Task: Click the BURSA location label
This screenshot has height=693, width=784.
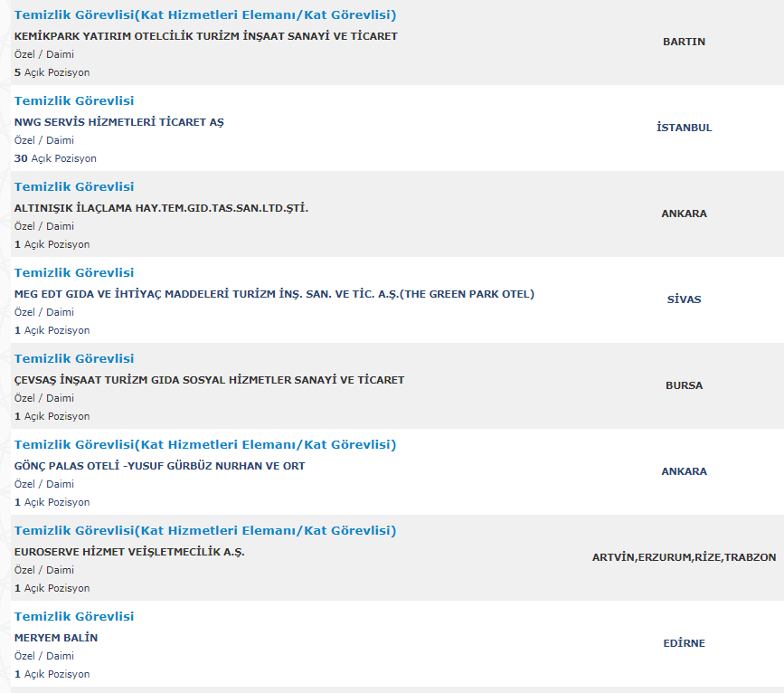Action: (684, 385)
